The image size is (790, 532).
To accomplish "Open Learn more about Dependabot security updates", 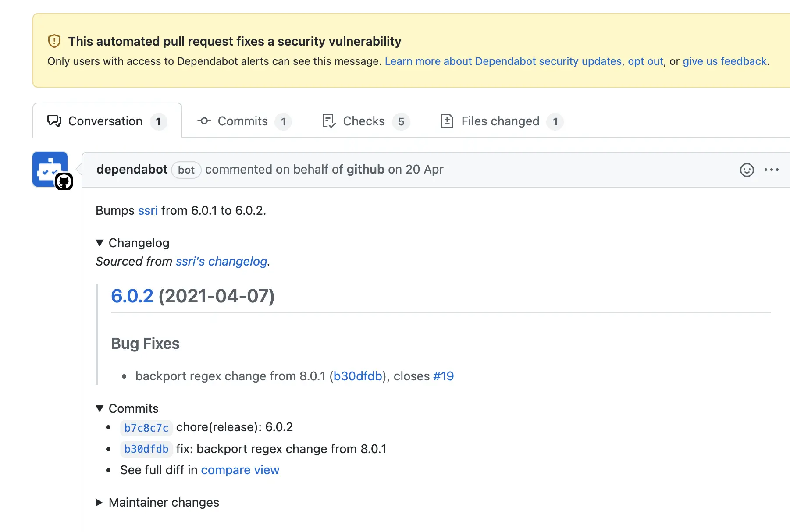I will 503,61.
